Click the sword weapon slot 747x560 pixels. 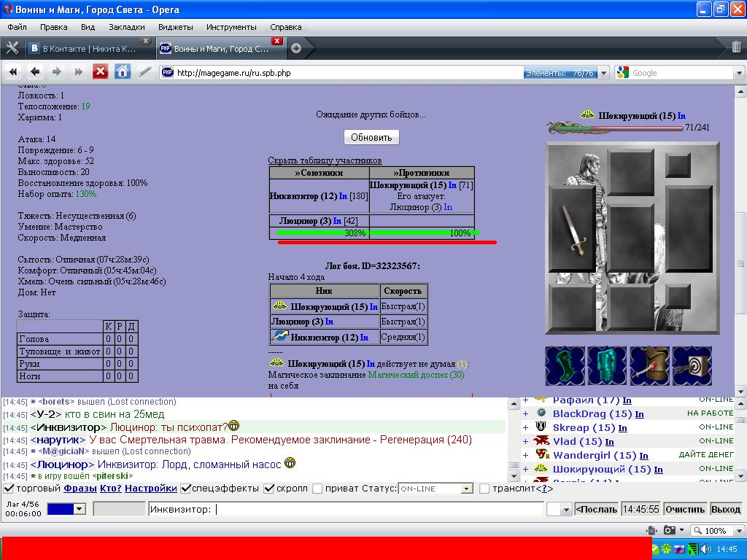[573, 230]
